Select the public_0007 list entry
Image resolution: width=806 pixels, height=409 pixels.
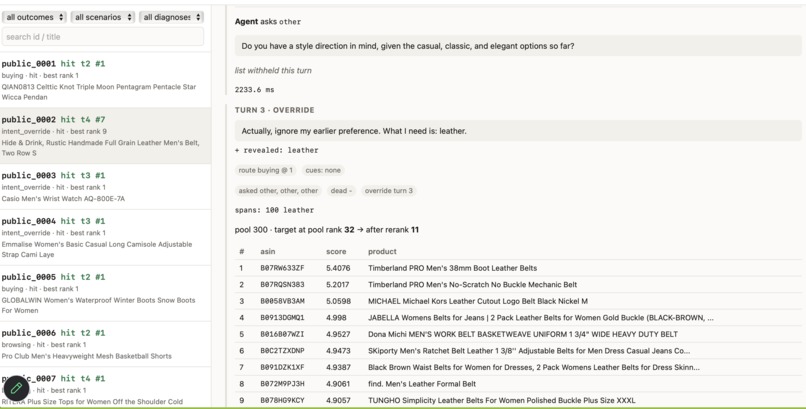[x=105, y=389]
